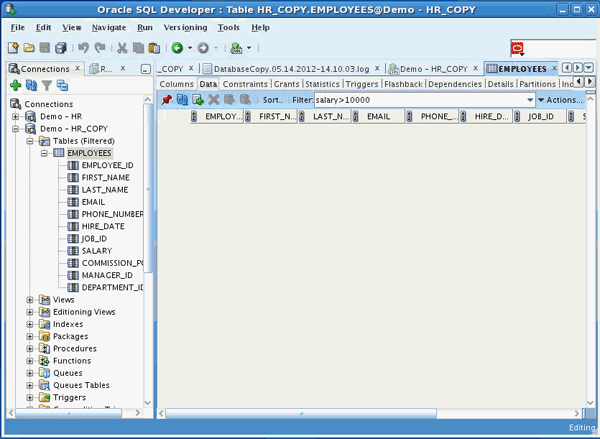Screen dimensions: 600x439
Task: Click the Connections tree vertical scrollbar
Action: (149, 188)
